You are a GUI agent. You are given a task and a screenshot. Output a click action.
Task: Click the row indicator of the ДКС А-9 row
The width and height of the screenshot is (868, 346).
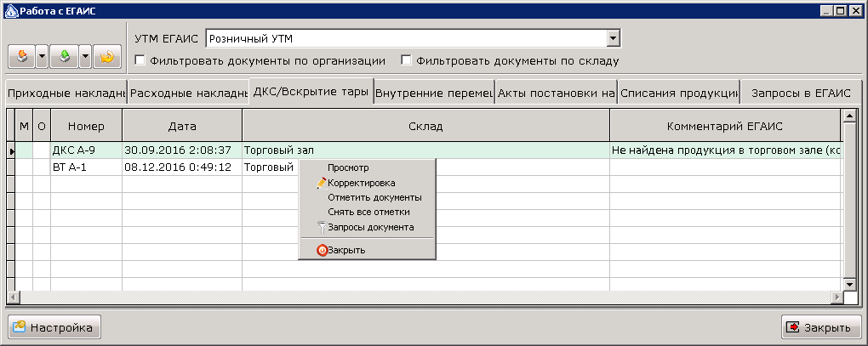coord(11,150)
